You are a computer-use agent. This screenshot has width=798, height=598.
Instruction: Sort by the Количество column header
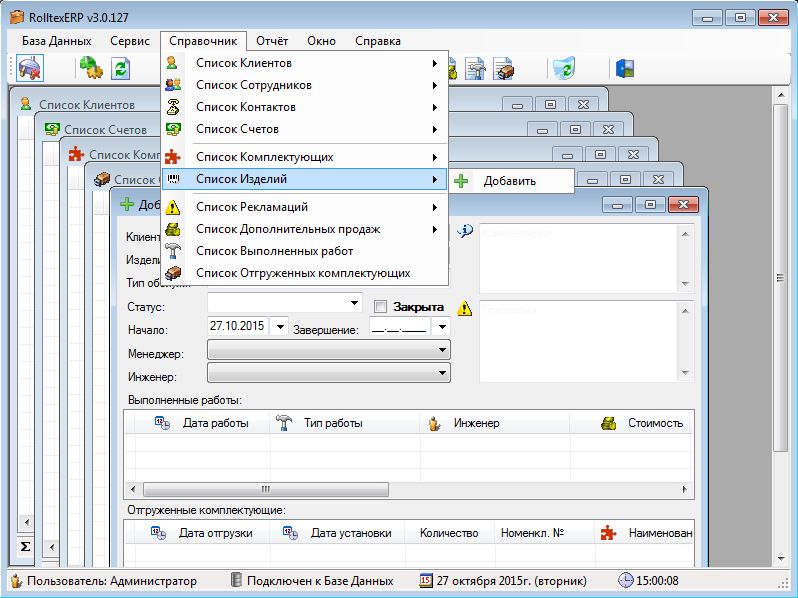(449, 533)
